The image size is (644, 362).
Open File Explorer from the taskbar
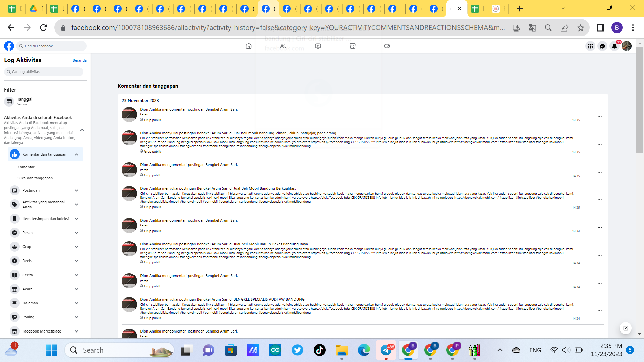[x=342, y=350]
